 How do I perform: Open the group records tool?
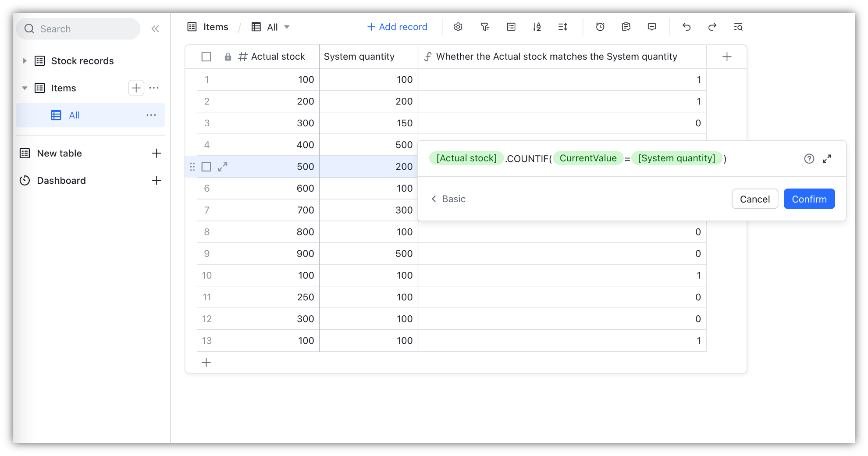click(x=511, y=27)
